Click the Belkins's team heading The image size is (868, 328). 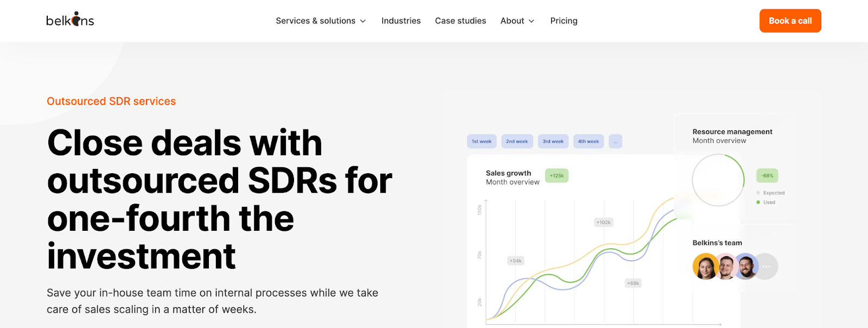tap(717, 243)
